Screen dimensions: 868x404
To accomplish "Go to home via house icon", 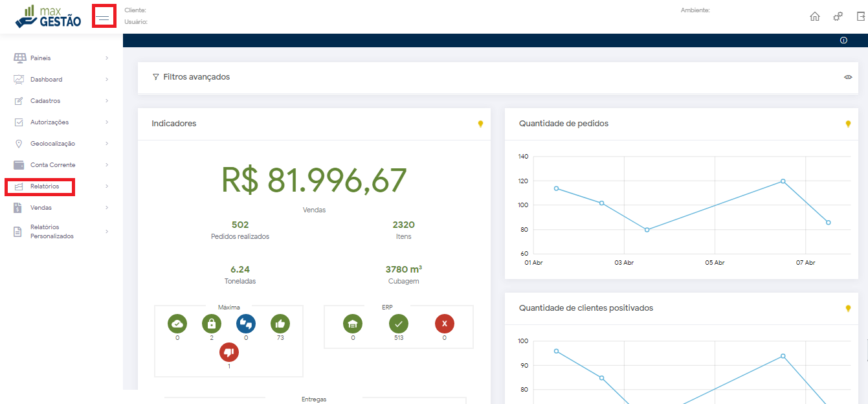I will pos(815,17).
